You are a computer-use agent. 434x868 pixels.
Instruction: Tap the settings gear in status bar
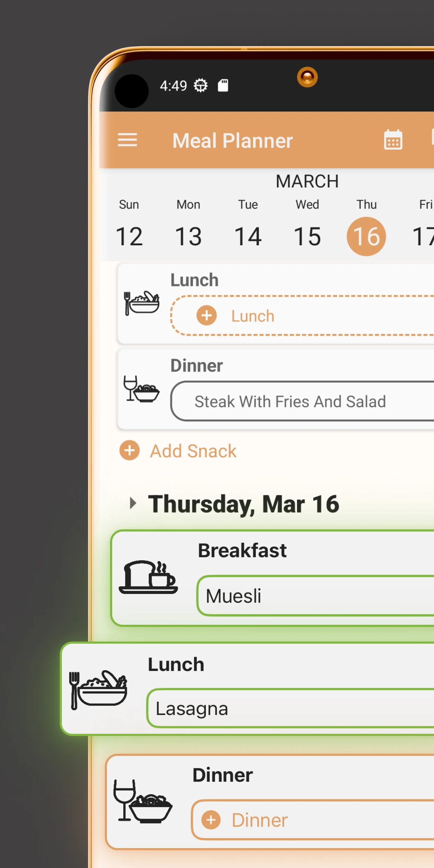tap(201, 85)
